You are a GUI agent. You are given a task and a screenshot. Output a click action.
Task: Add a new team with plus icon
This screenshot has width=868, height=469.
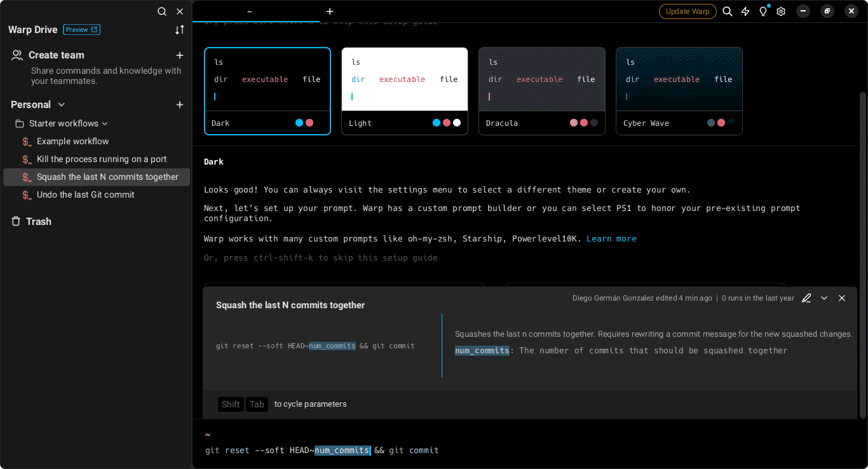[x=180, y=55]
